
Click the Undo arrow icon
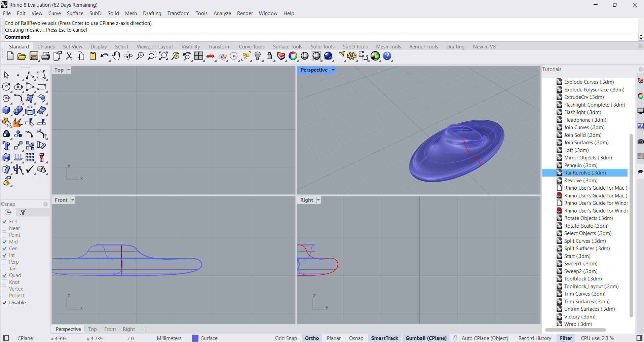point(104,56)
